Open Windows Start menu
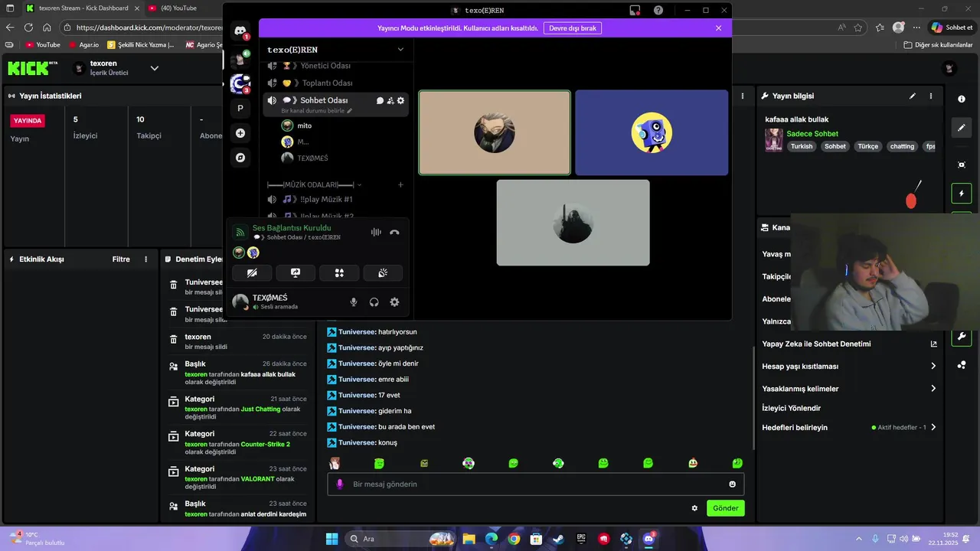The image size is (980, 551). [x=332, y=539]
